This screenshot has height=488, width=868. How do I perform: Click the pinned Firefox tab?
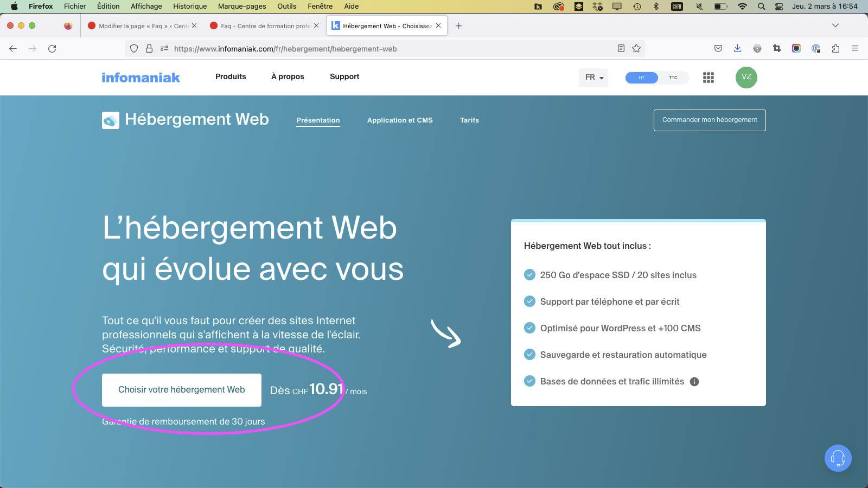pos(68,26)
